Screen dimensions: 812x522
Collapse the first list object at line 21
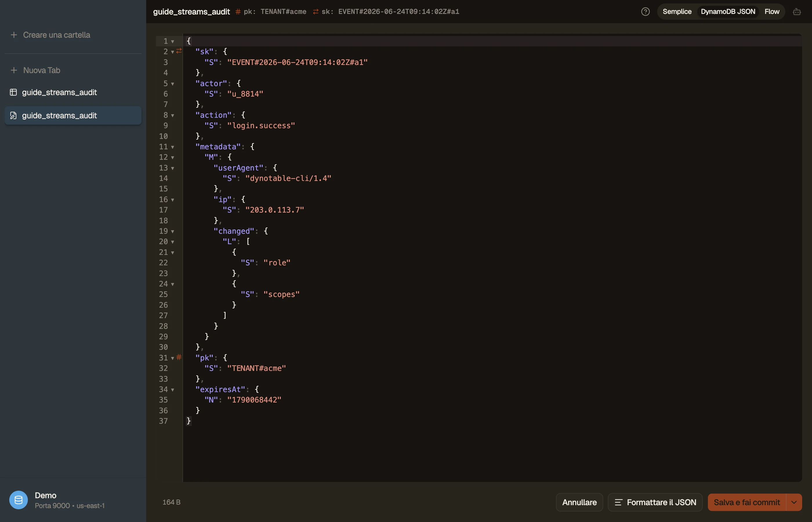(x=173, y=253)
